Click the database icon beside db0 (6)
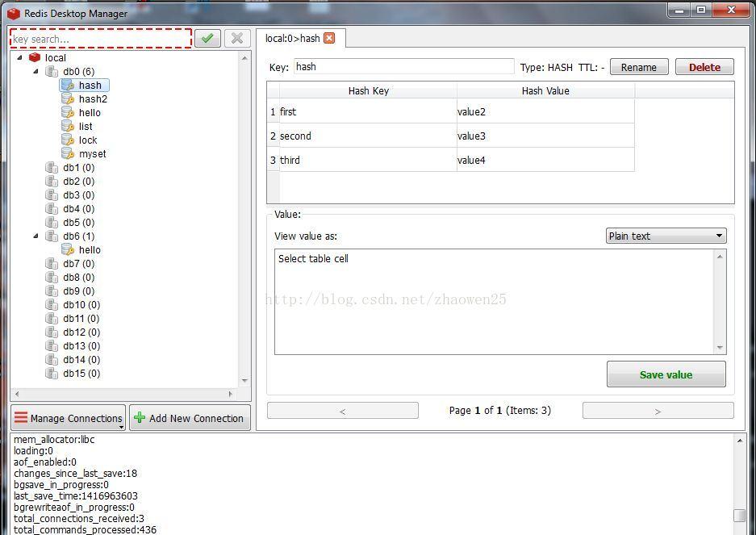 [x=52, y=71]
